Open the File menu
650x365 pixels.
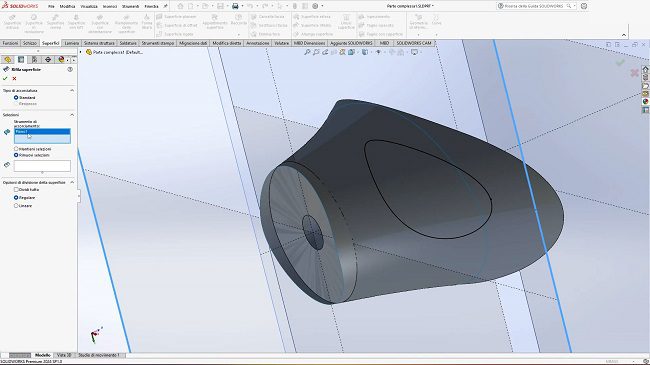pyautogui.click(x=51, y=6)
